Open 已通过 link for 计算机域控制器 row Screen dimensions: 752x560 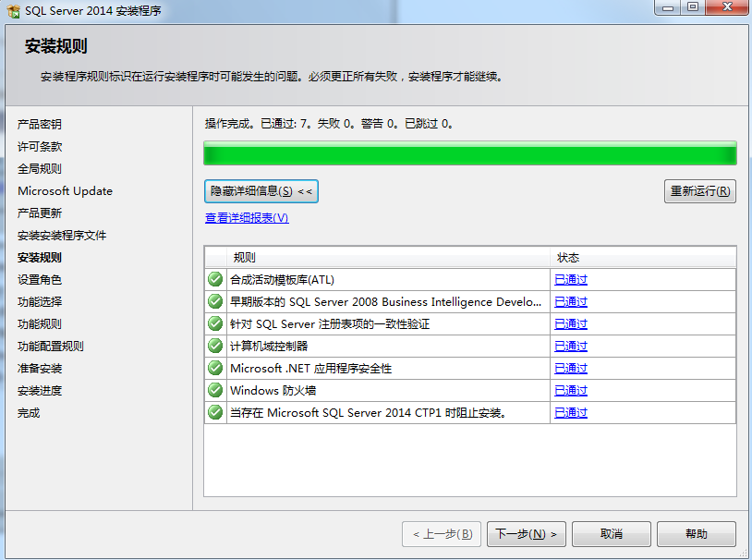571,346
